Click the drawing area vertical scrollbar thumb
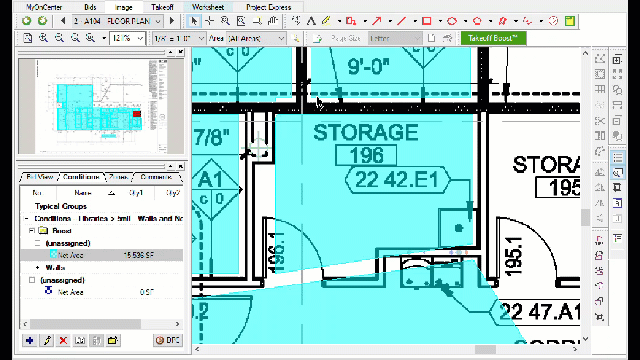The height and width of the screenshot is (360, 640). tap(586, 217)
